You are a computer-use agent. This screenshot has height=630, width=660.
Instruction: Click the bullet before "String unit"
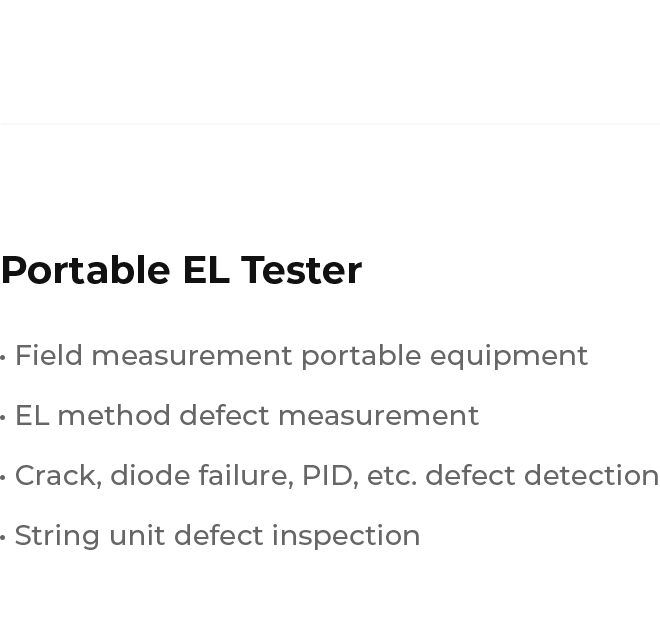point(3,537)
